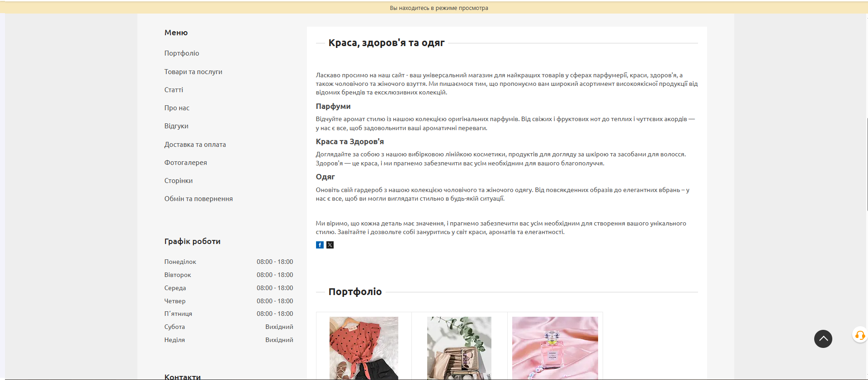Open the red polka-dot blouse thumbnail
The width and height of the screenshot is (868, 380).
[x=364, y=348]
